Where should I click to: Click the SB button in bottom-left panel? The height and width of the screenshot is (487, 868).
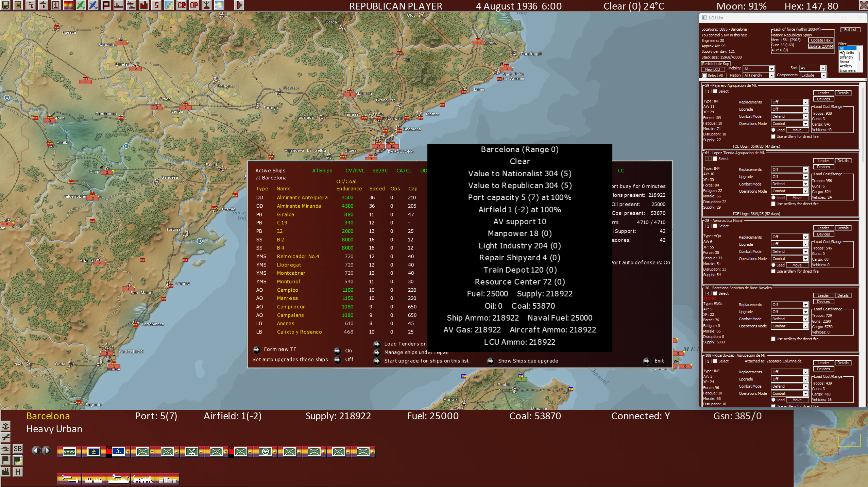18,449
